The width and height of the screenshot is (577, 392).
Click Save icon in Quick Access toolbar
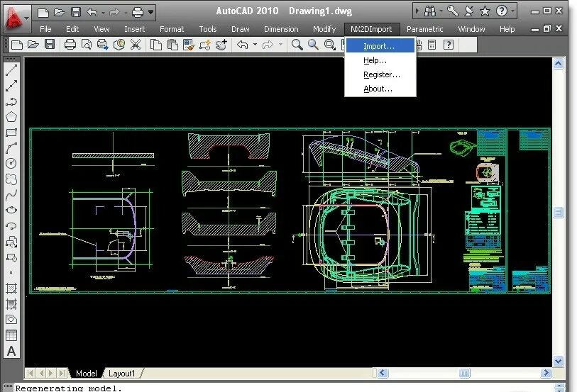76,12
